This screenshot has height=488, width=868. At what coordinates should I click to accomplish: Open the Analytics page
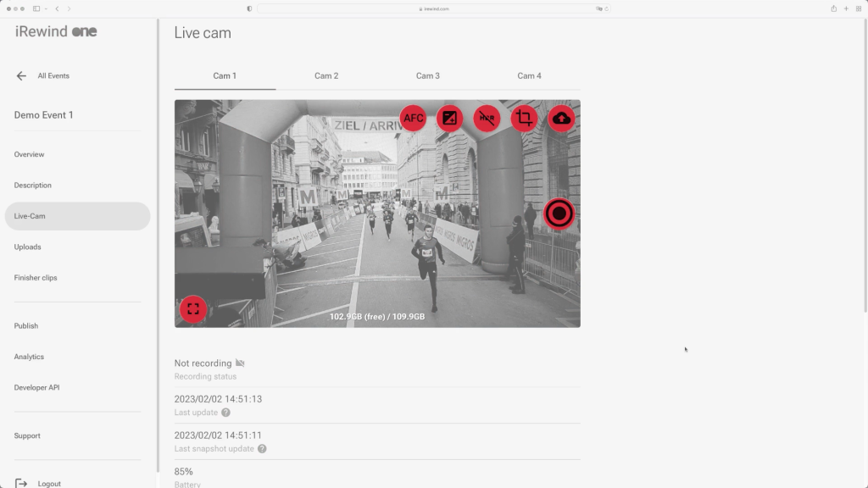[x=29, y=357]
